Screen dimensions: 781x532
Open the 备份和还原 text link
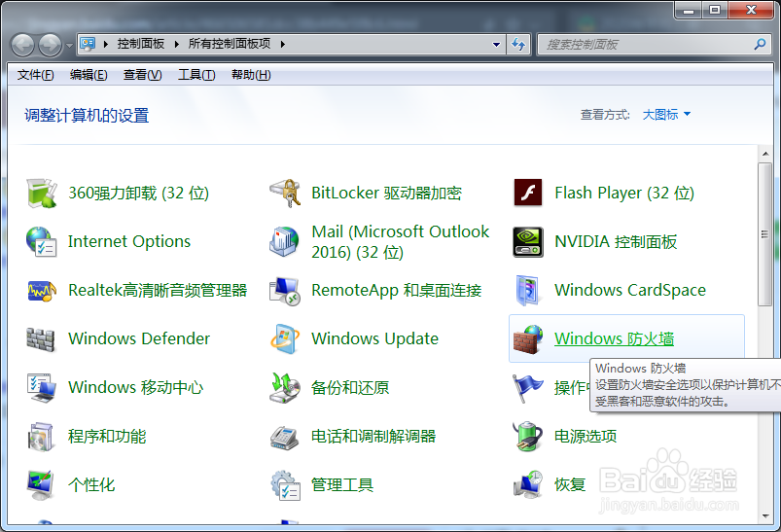(x=350, y=387)
